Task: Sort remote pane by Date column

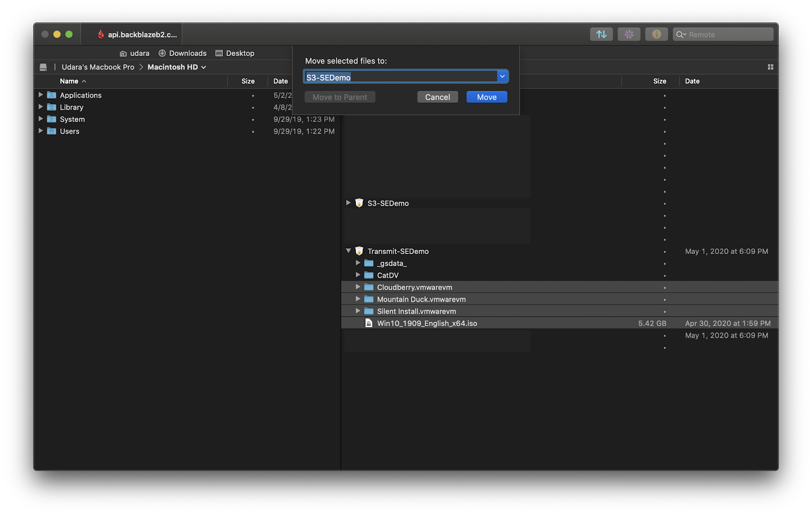Action: click(692, 81)
